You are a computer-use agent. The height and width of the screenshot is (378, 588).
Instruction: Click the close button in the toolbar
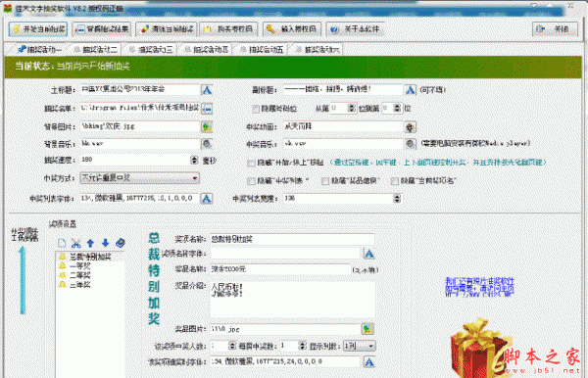(x=555, y=28)
